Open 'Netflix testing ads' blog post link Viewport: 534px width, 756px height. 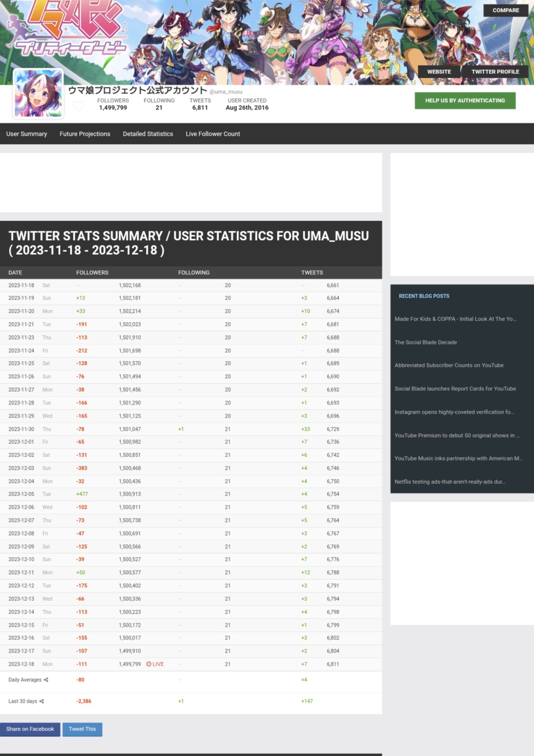(x=450, y=482)
